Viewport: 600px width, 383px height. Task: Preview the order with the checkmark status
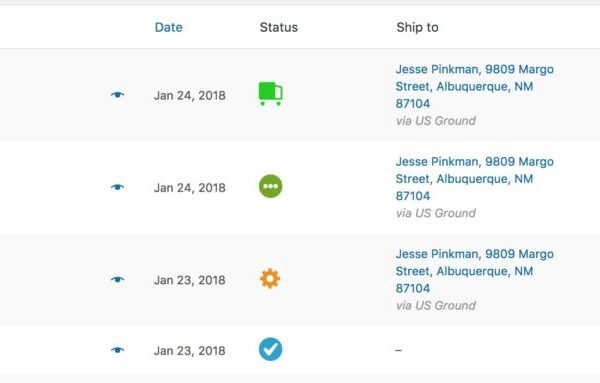117,350
